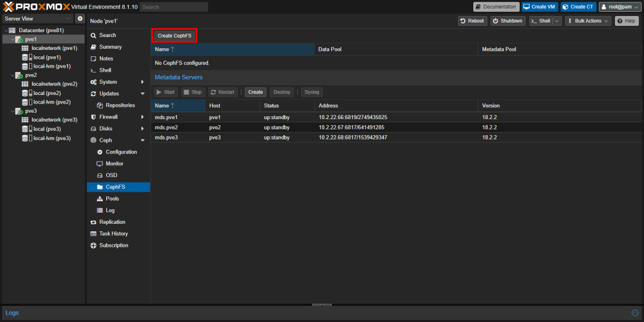Click the Ceph logo icon
The width and height of the screenshot is (644, 322).
click(x=93, y=141)
